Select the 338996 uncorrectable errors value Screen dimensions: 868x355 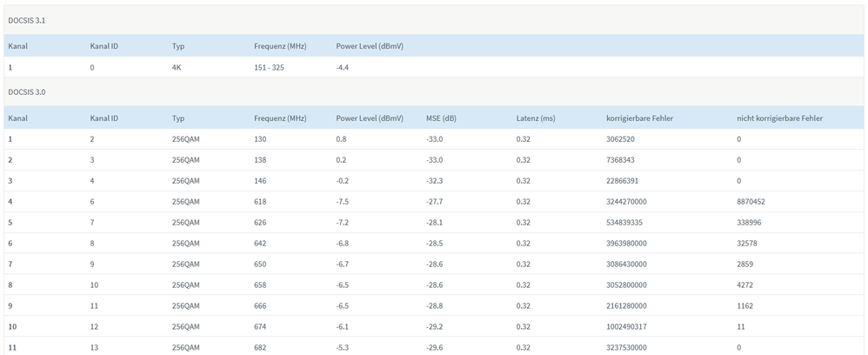748,223
